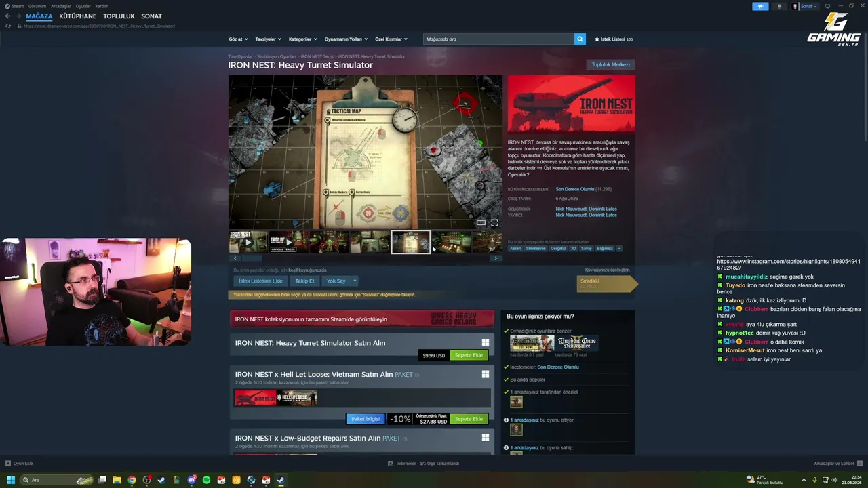Click the plus button to add tag
Image resolution: width=868 pixels, height=488 pixels.
(618, 248)
